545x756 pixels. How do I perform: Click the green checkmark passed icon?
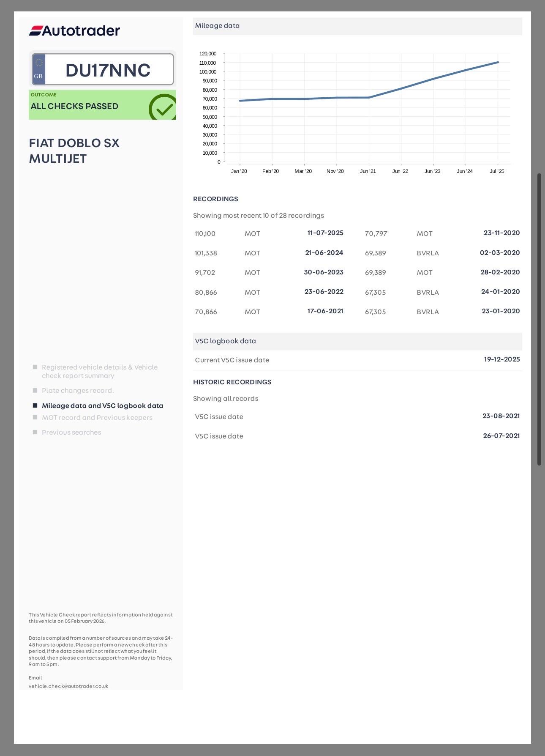coord(163,107)
